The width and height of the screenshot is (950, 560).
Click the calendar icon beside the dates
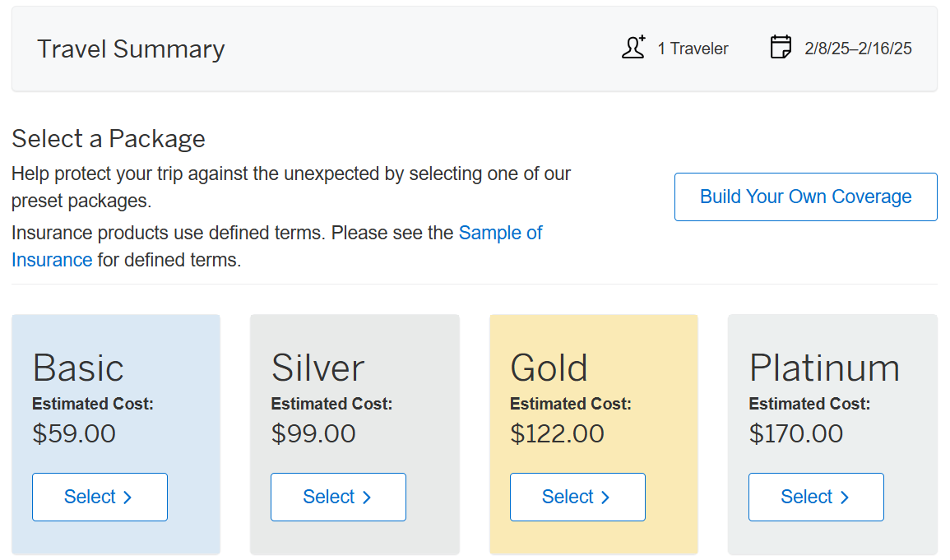coord(780,48)
